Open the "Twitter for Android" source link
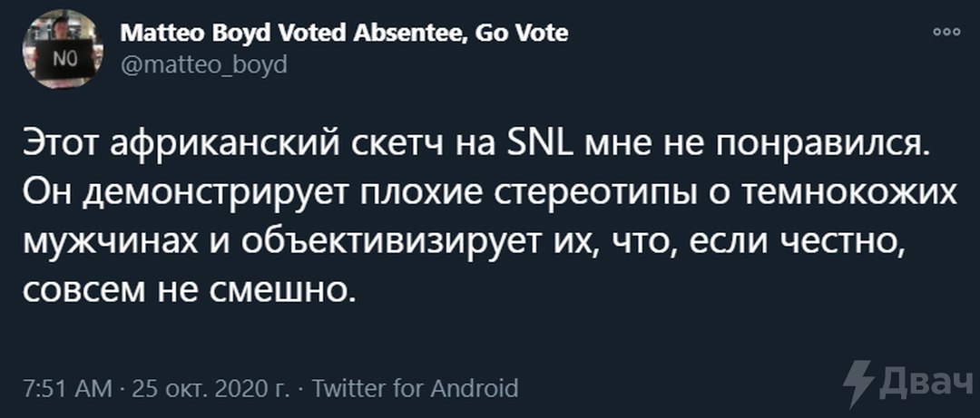 point(415,389)
